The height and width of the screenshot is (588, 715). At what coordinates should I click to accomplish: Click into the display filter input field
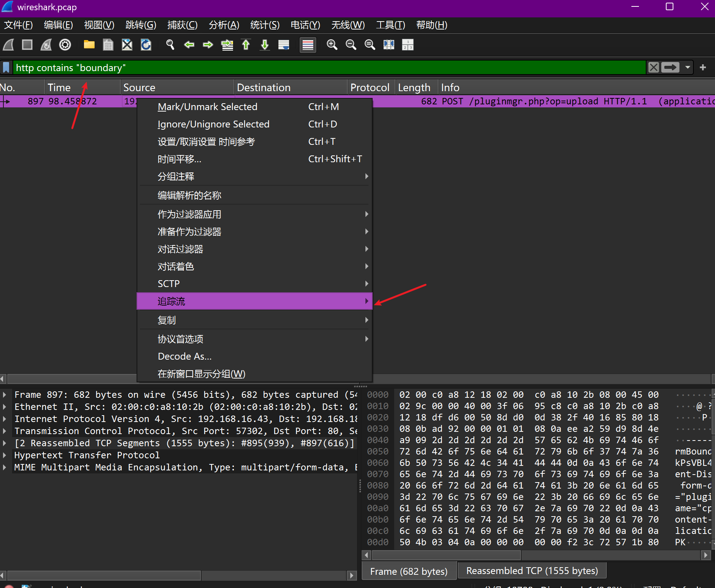coord(325,68)
